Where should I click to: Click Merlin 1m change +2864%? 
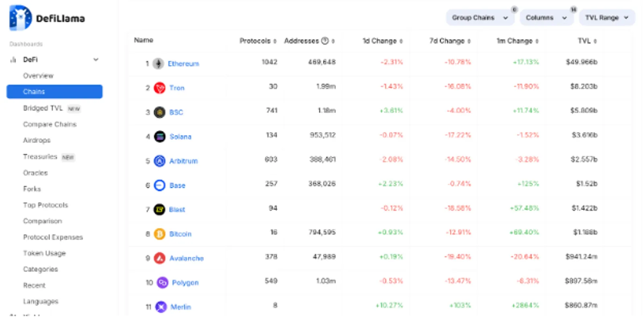click(x=525, y=305)
